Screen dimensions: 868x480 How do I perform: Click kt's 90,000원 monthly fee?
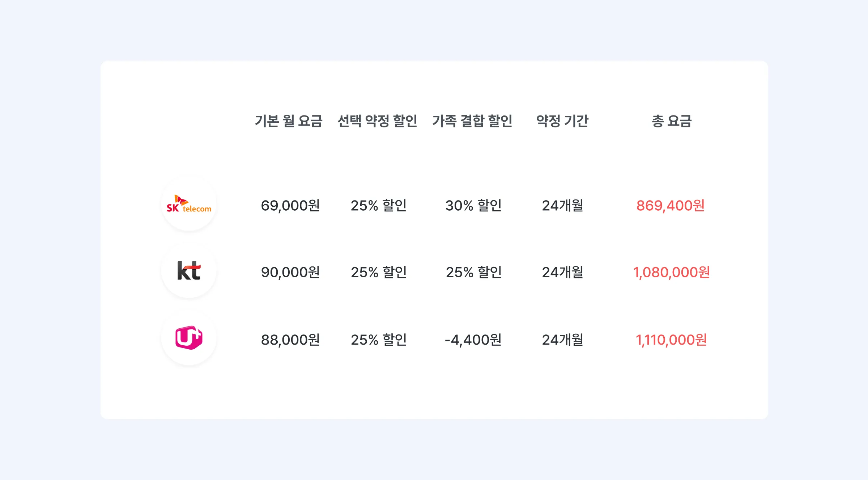pyautogui.click(x=290, y=272)
